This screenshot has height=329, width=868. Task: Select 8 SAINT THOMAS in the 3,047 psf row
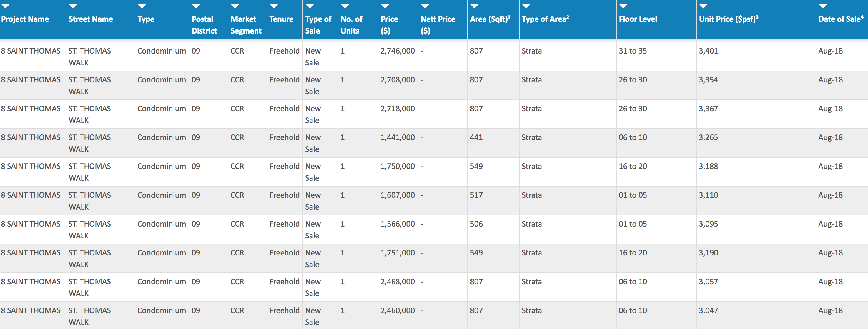click(x=31, y=310)
